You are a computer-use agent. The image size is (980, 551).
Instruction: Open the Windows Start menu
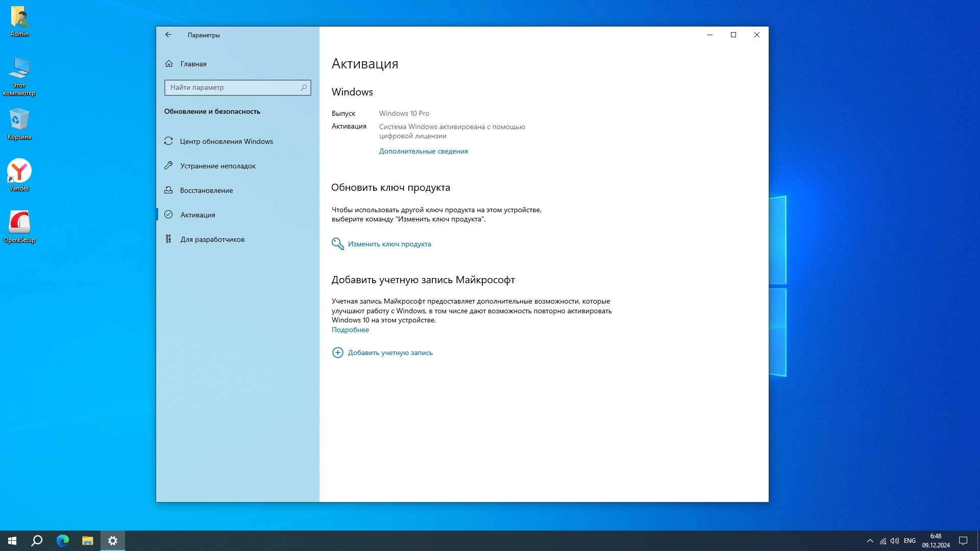12,541
